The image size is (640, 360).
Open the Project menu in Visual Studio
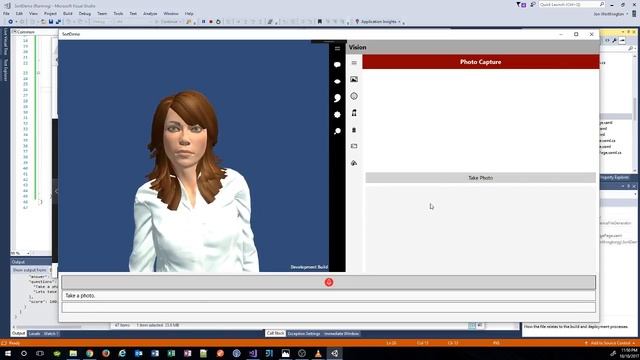coord(50,13)
